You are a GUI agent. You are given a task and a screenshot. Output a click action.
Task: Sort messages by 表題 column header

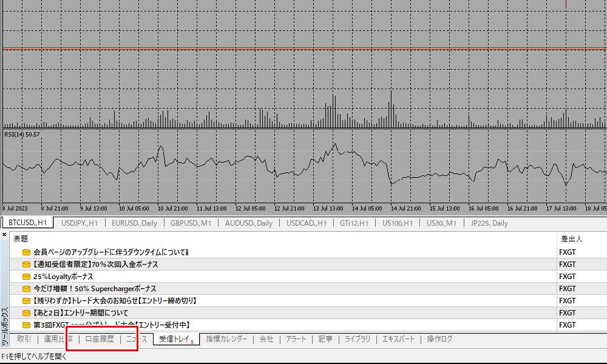coord(21,239)
